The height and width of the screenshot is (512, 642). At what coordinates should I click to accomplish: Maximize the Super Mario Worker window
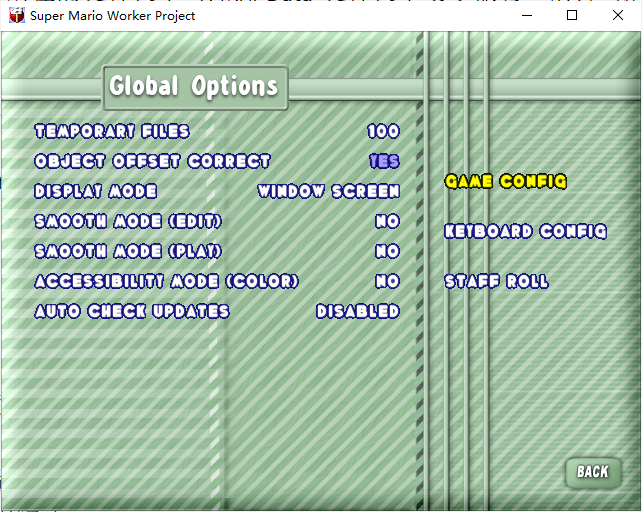[572, 16]
